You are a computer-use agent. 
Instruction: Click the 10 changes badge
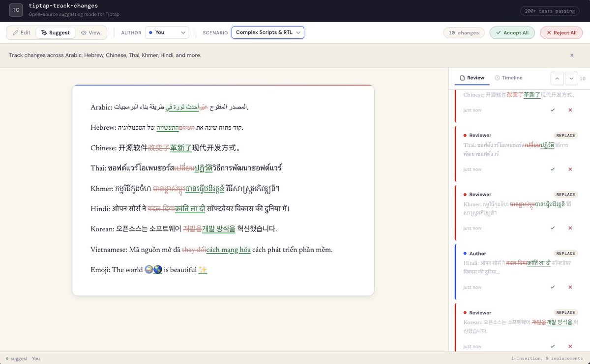(464, 33)
